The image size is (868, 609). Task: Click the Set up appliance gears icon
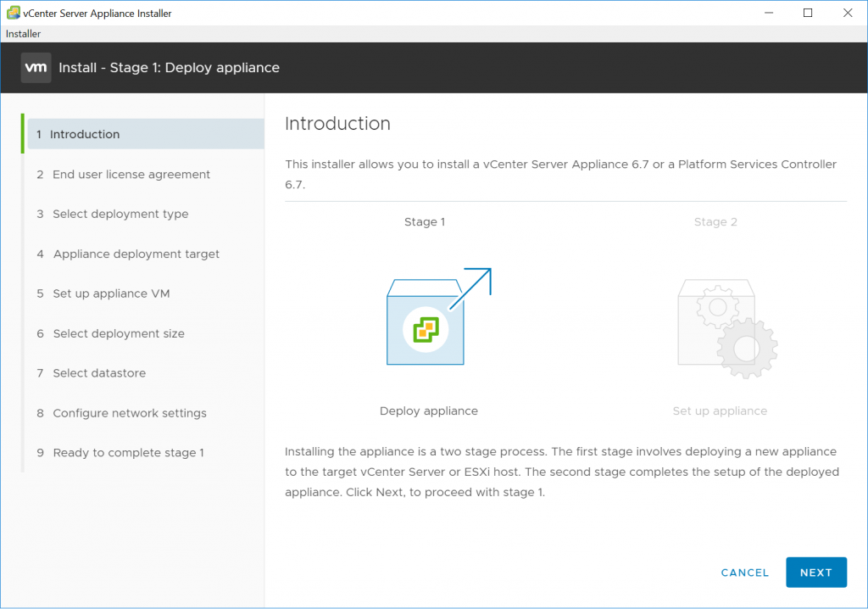click(727, 328)
